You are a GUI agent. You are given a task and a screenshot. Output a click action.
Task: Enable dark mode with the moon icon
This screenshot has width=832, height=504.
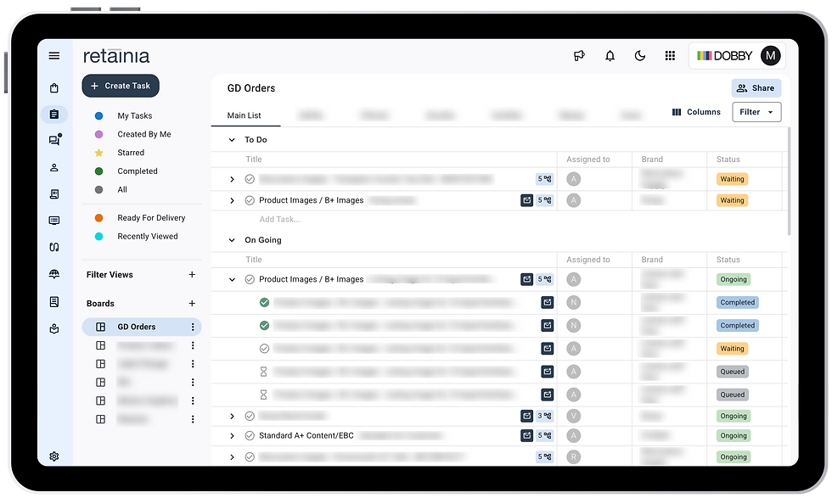pos(639,55)
